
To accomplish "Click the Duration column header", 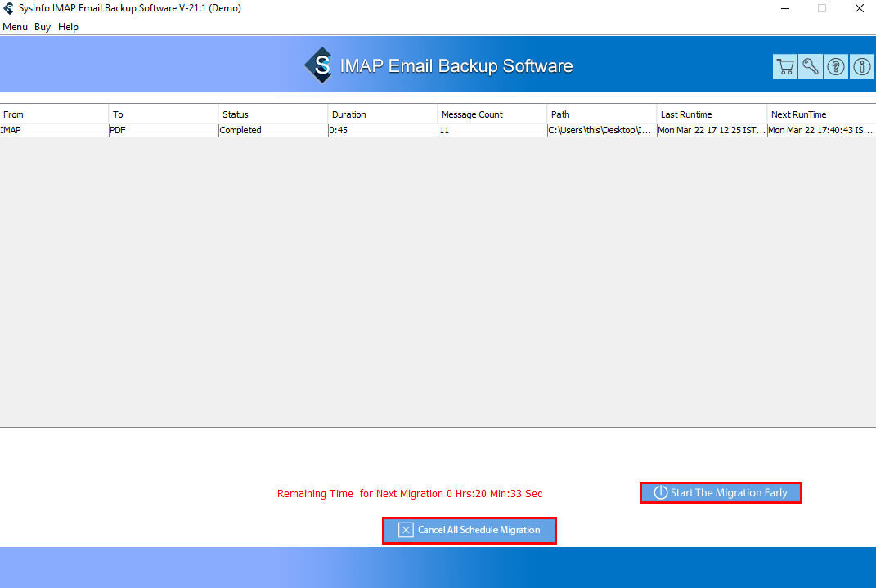I will click(x=383, y=114).
